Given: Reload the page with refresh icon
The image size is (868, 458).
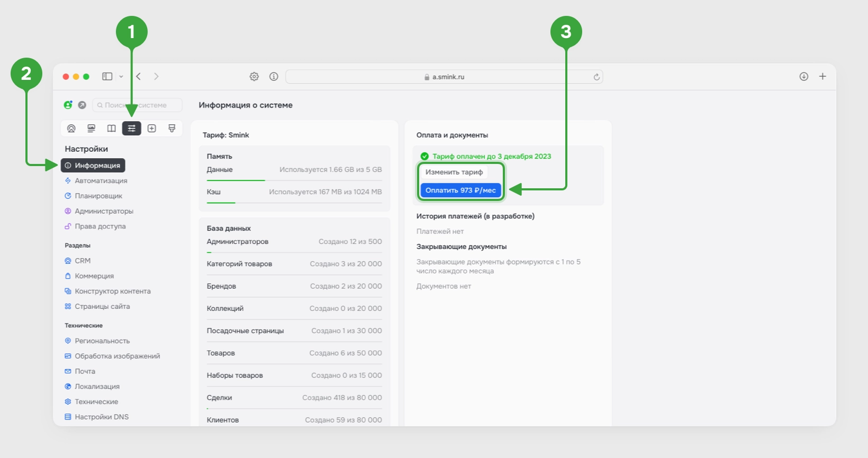Looking at the screenshot, I should tap(596, 77).
